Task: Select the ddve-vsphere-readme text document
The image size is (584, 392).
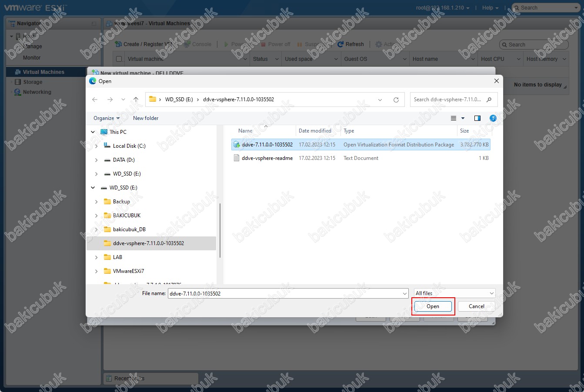Action: click(361, 158)
